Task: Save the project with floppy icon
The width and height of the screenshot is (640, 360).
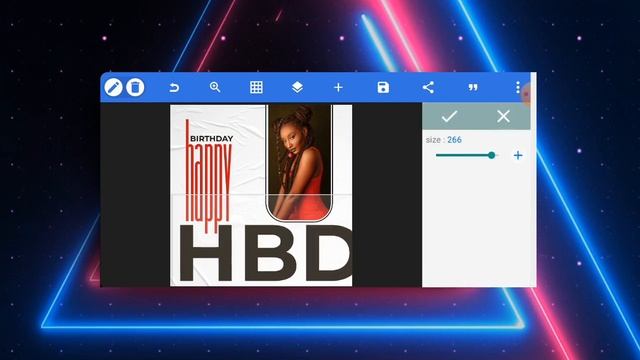Action: [x=383, y=87]
